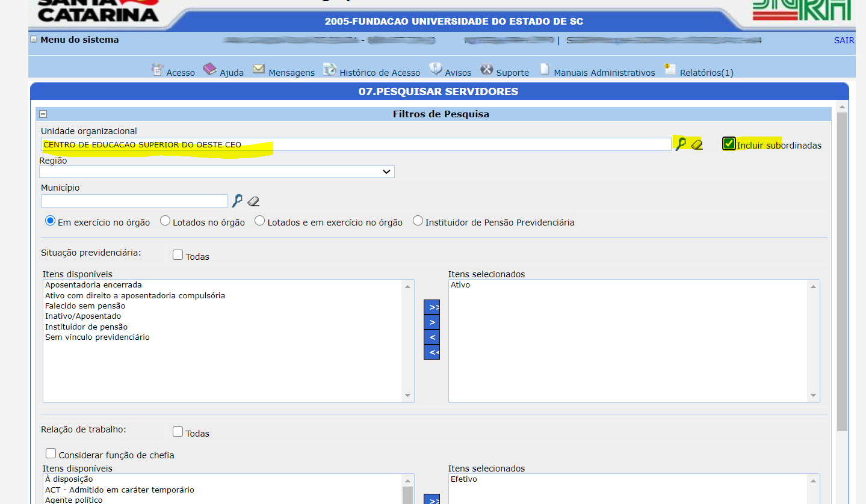Open the Região dropdown
This screenshot has height=504, width=866.
(x=217, y=172)
